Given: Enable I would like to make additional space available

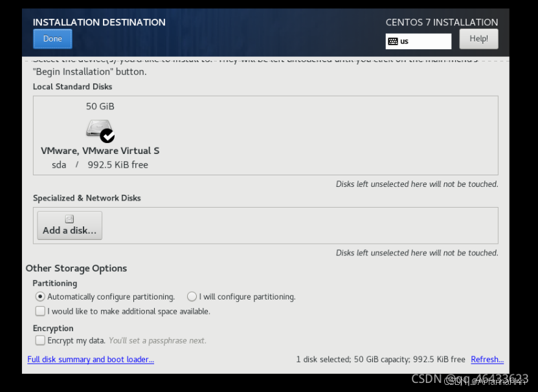Looking at the screenshot, I should pos(40,311).
